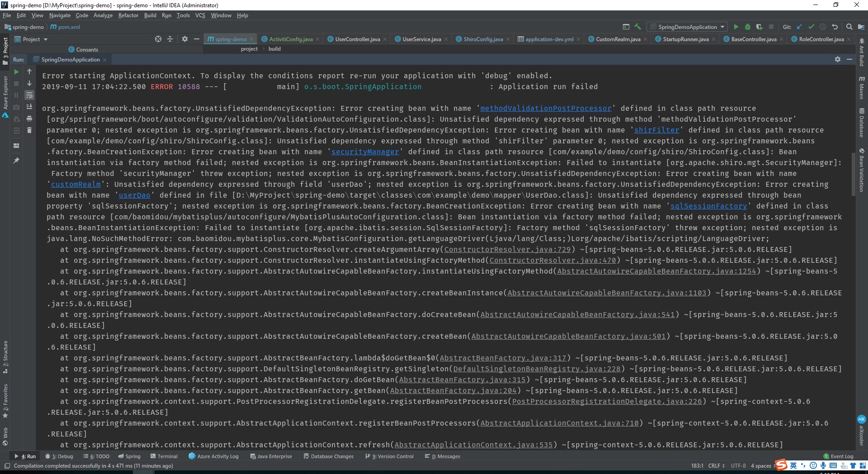The height and width of the screenshot is (474, 868).
Task: Close the SpringDemoApplication run tab
Action: (x=104, y=60)
